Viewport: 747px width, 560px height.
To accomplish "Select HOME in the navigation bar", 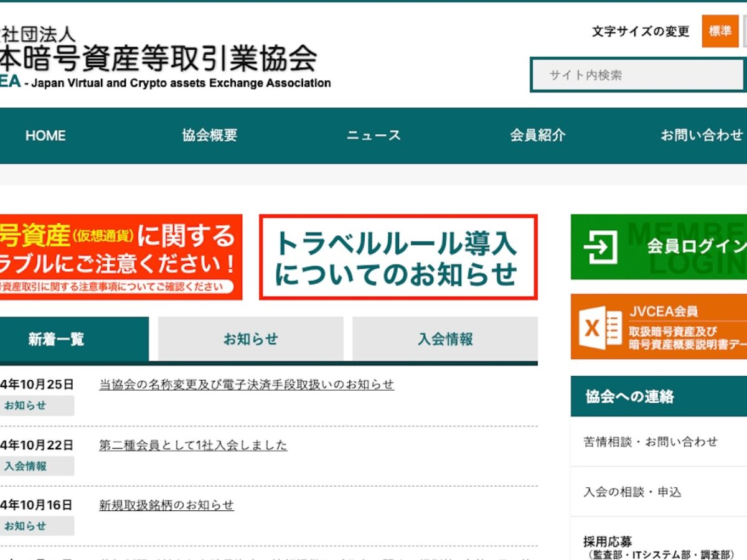I will pos(45,135).
